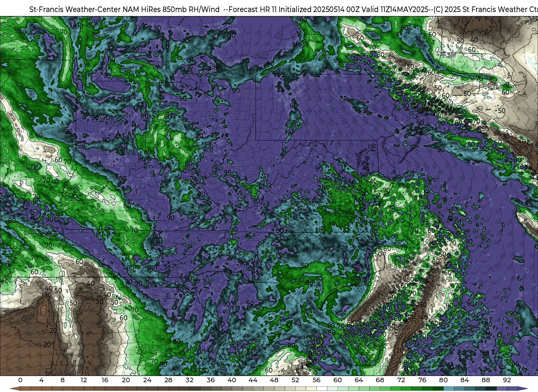Click colorbar tick label '64'
Image resolution: width=538 pixels, height=392 pixels.
pyautogui.click(x=359, y=380)
